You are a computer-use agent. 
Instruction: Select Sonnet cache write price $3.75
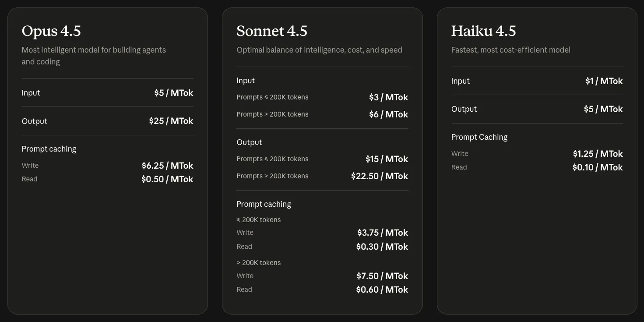click(x=383, y=233)
